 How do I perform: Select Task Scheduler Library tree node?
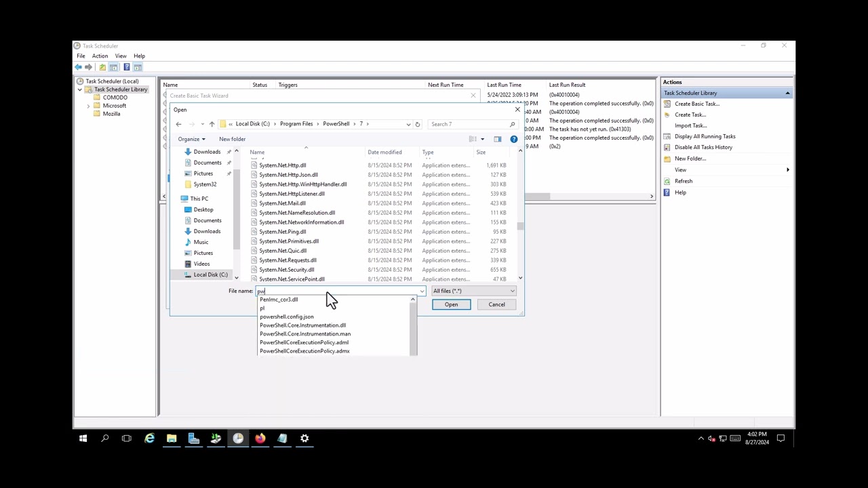click(121, 89)
